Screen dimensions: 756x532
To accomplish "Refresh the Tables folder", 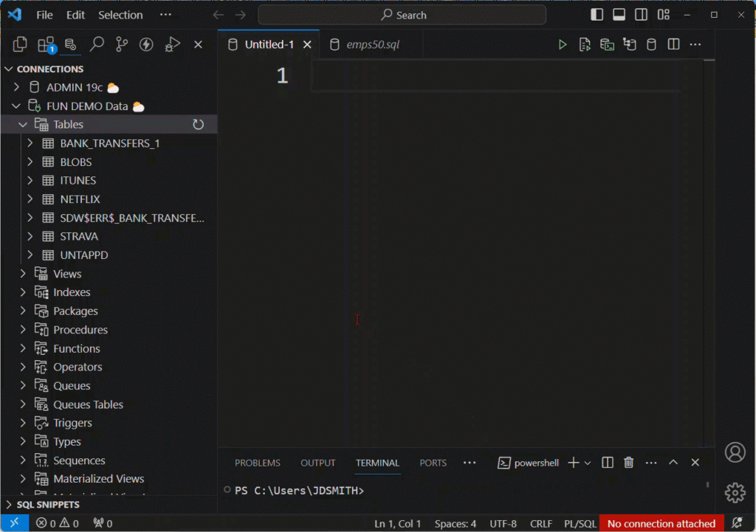I will [x=198, y=125].
